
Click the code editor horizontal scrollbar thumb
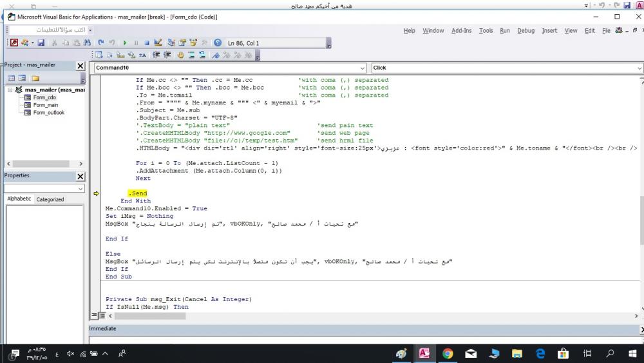[x=150, y=316]
